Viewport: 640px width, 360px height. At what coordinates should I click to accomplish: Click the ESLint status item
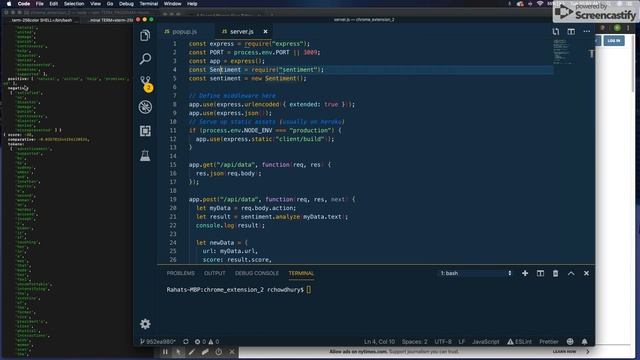coord(519,342)
